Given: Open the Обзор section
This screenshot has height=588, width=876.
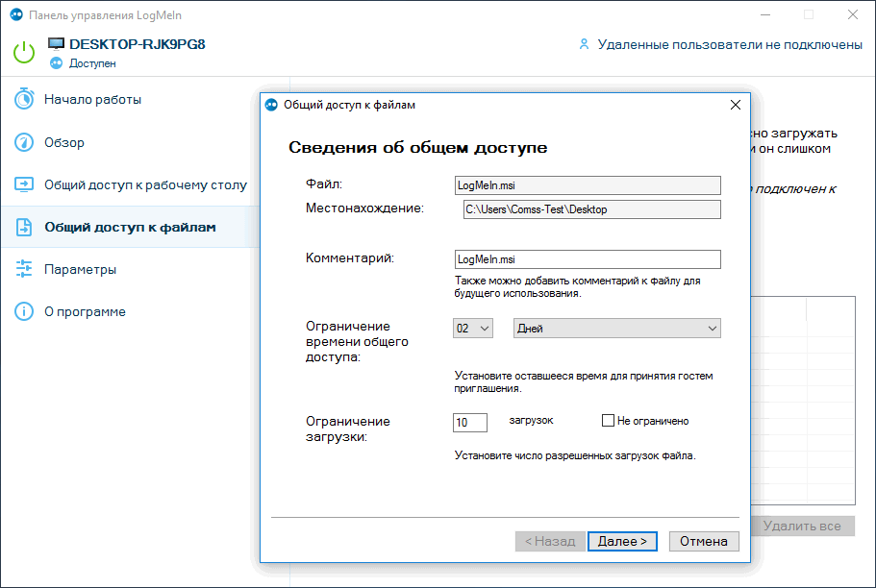Looking at the screenshot, I should tap(64, 142).
